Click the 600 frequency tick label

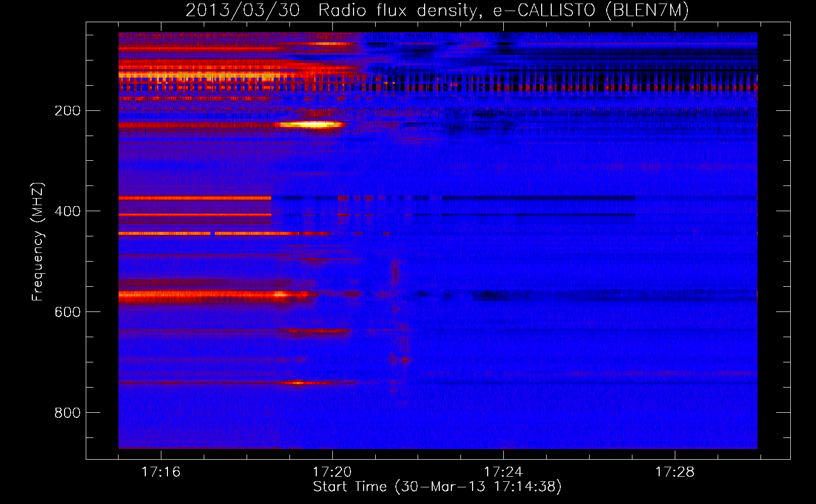click(x=68, y=312)
